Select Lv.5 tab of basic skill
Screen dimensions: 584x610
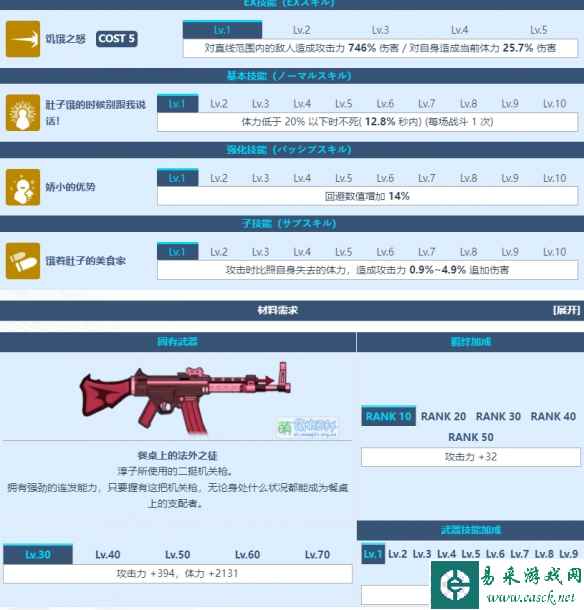click(x=344, y=104)
